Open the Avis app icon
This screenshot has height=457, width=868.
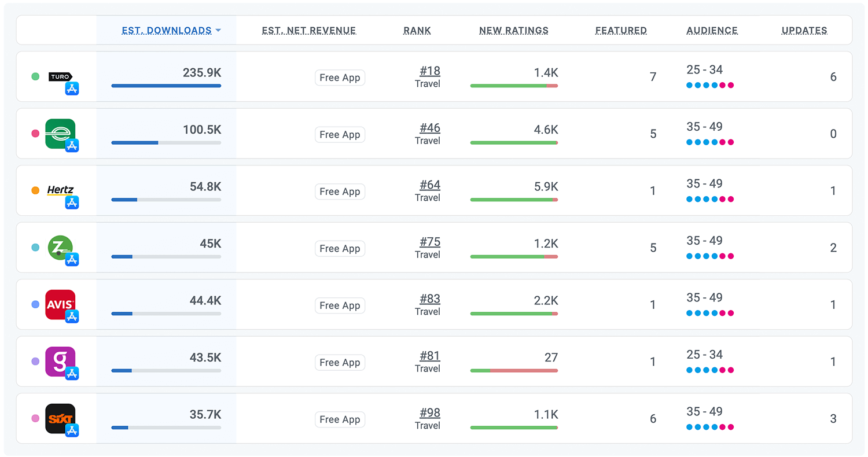point(60,304)
